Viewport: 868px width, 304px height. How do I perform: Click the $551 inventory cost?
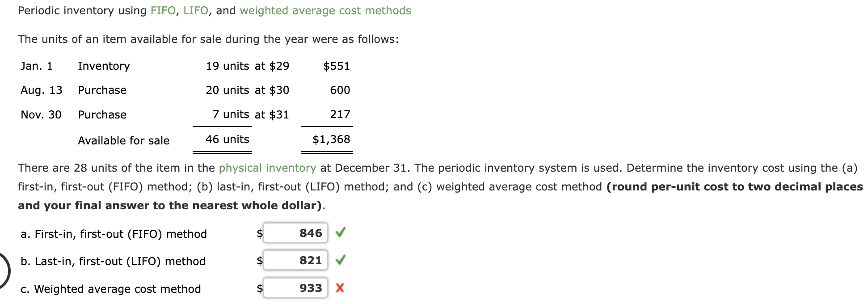click(337, 66)
